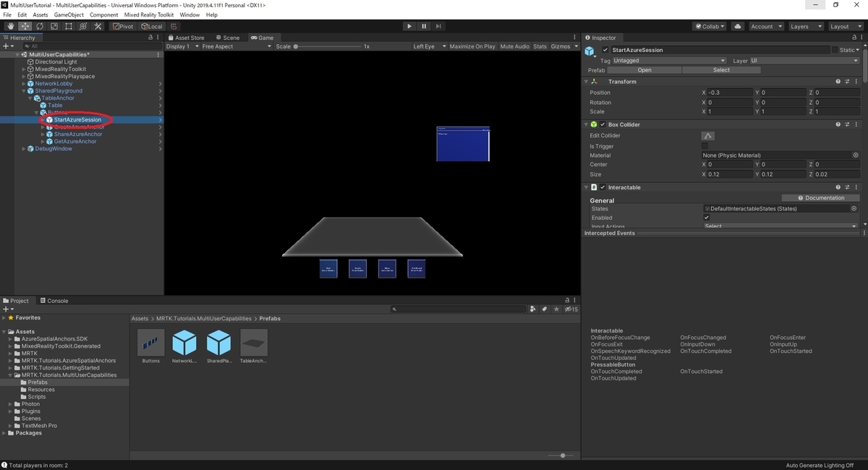The height and width of the screenshot is (470, 868).
Task: Click the prefab Open button
Action: [x=644, y=70]
